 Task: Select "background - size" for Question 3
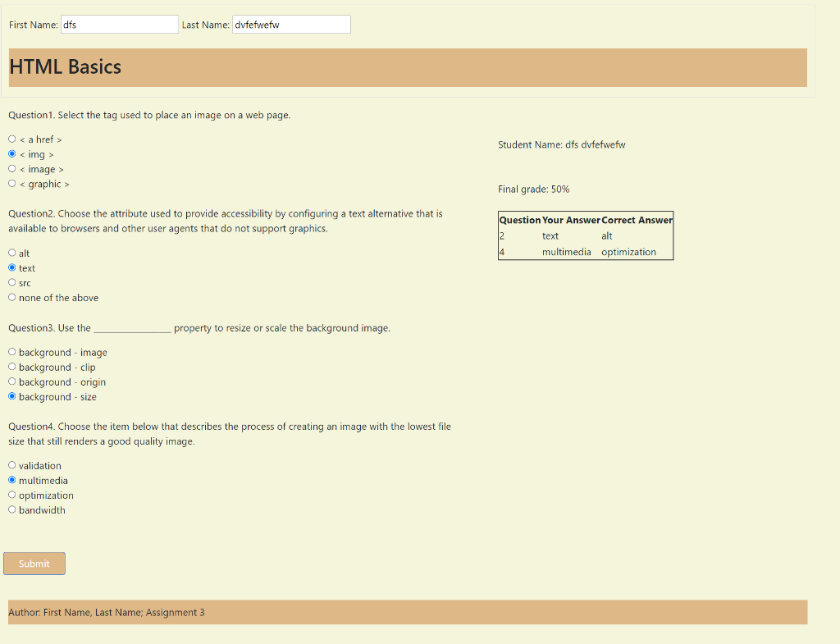11,396
